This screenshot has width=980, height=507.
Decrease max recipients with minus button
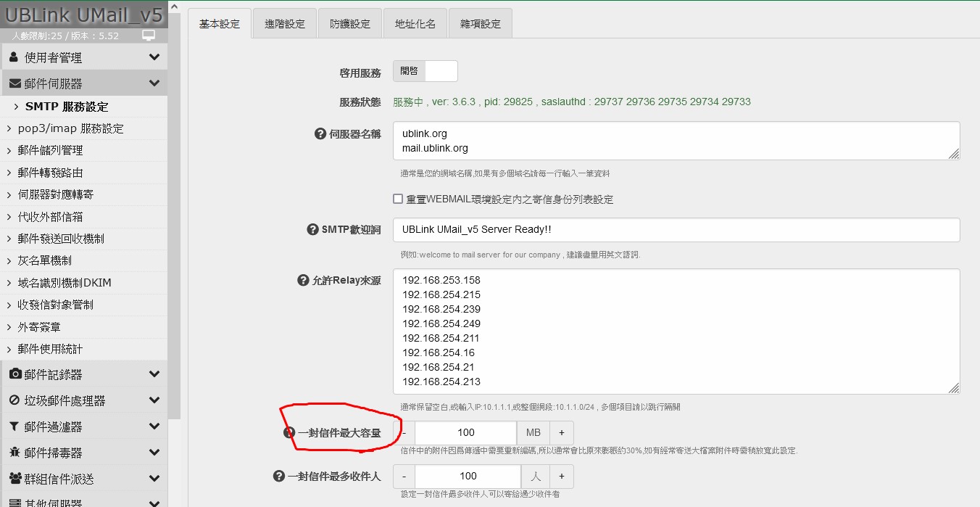[x=404, y=477]
